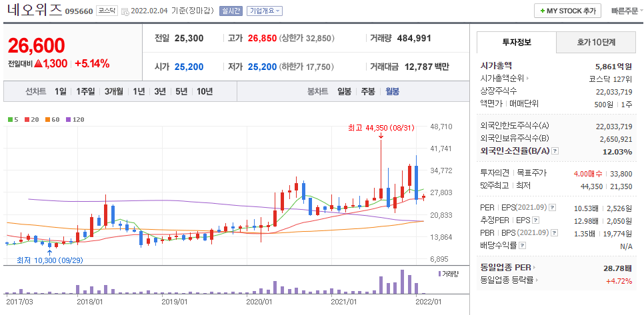Click the 최저 10,300 (09/29) chart marker

coord(50,260)
